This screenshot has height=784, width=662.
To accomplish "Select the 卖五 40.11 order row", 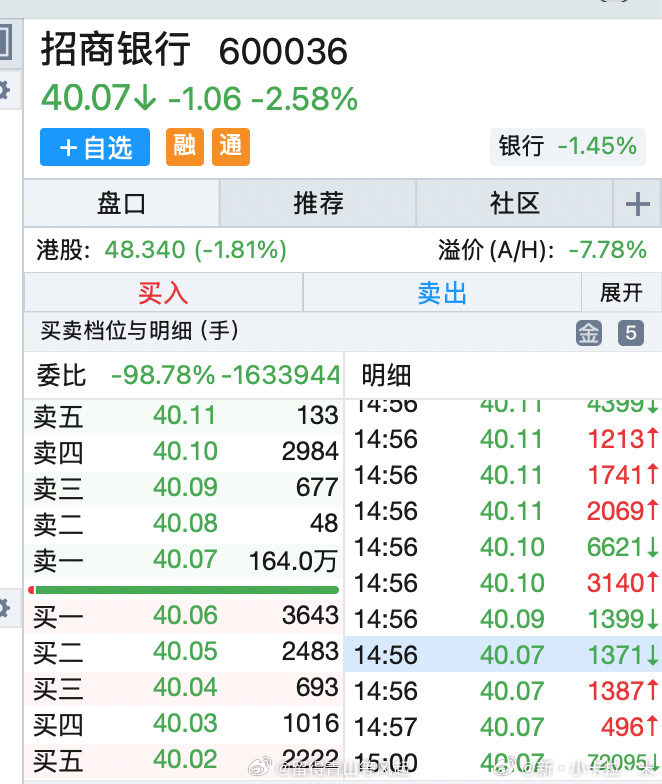I will pos(184,416).
